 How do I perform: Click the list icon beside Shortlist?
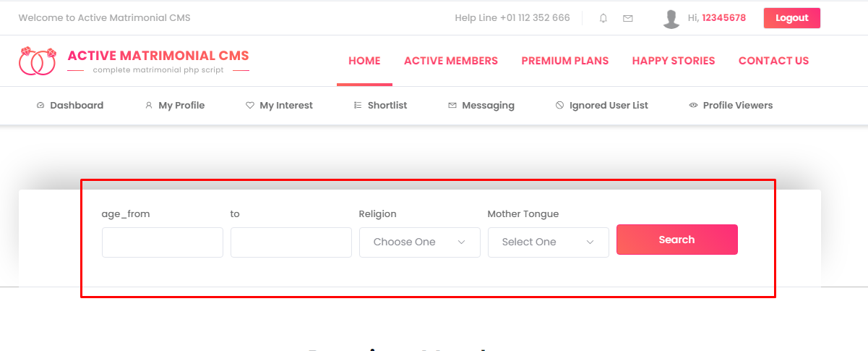358,105
